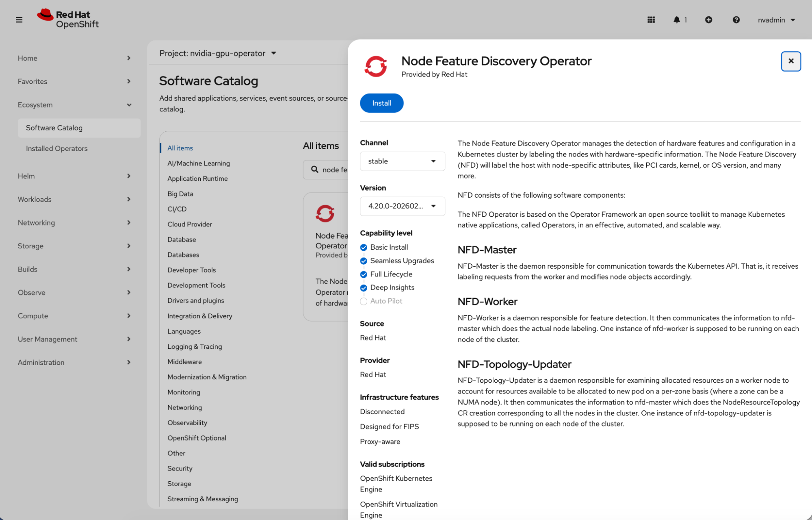Select the AI/Machine Learning category
This screenshot has width=812, height=520.
coord(199,163)
